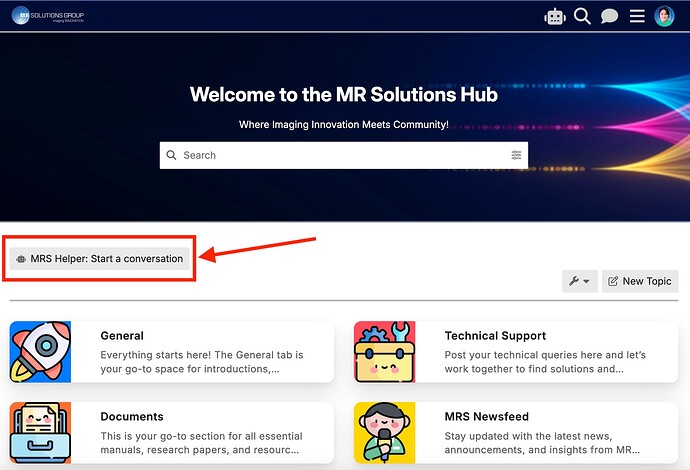690x470 pixels.
Task: Open the Technical Support toolbox thumbnail
Action: point(385,352)
